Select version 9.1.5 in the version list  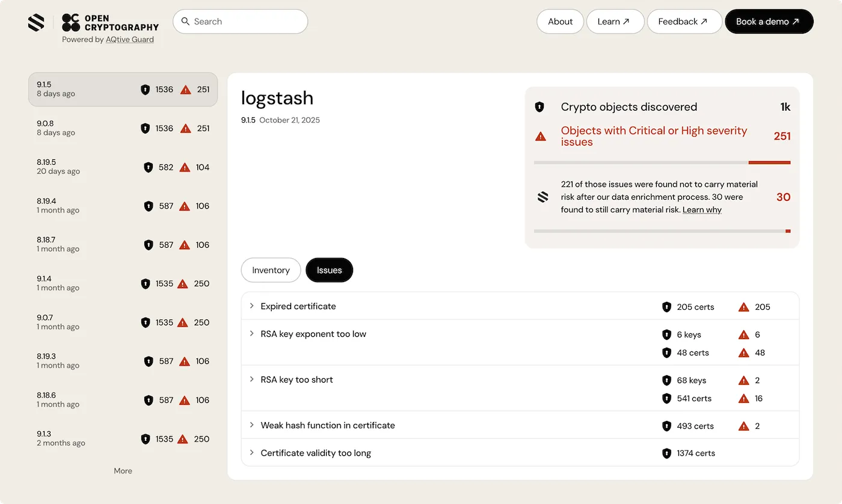tap(123, 90)
